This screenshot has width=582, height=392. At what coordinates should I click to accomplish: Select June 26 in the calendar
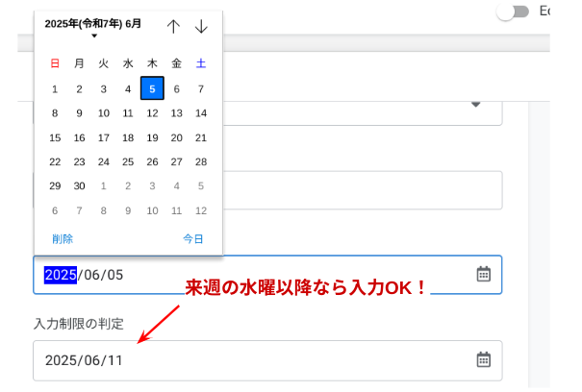pos(152,162)
